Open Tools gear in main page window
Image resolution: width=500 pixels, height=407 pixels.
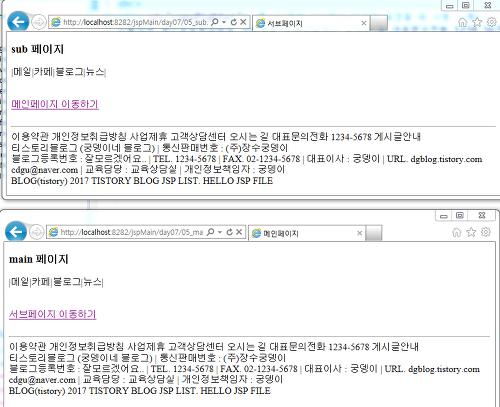click(x=486, y=232)
